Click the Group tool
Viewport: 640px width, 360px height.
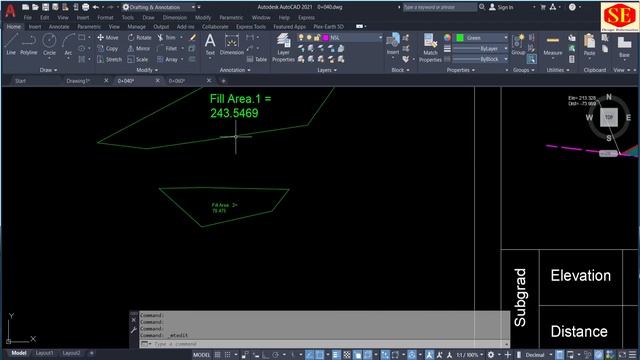pyautogui.click(x=518, y=44)
